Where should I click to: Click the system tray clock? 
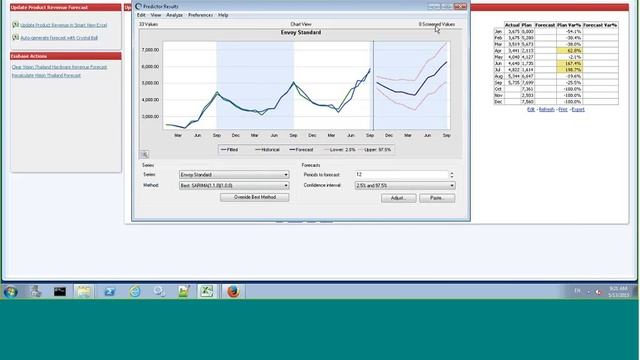click(619, 291)
